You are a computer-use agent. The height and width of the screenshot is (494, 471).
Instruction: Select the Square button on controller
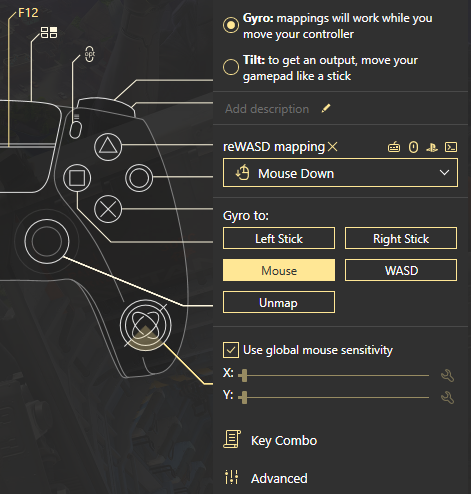pyautogui.click(x=77, y=178)
